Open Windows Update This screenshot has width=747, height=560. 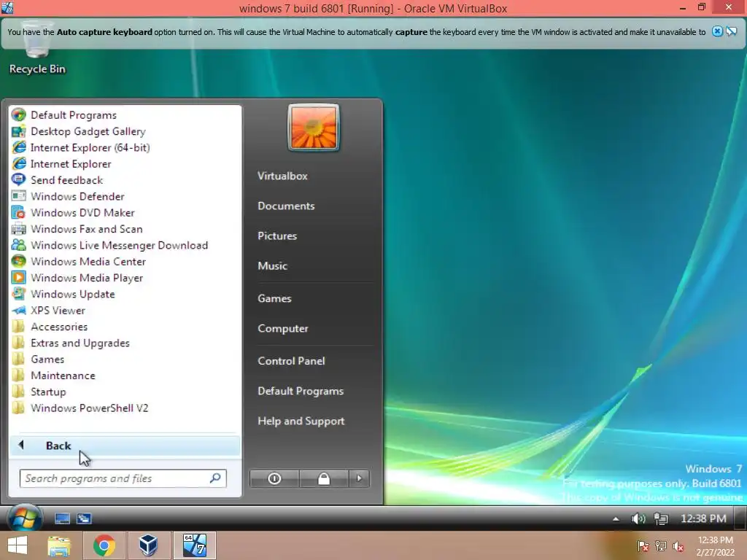(72, 294)
